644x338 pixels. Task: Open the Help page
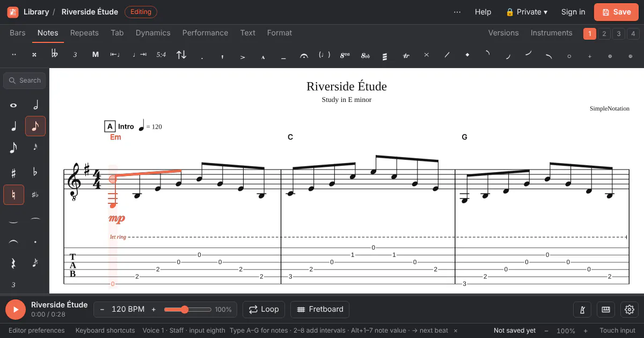483,12
